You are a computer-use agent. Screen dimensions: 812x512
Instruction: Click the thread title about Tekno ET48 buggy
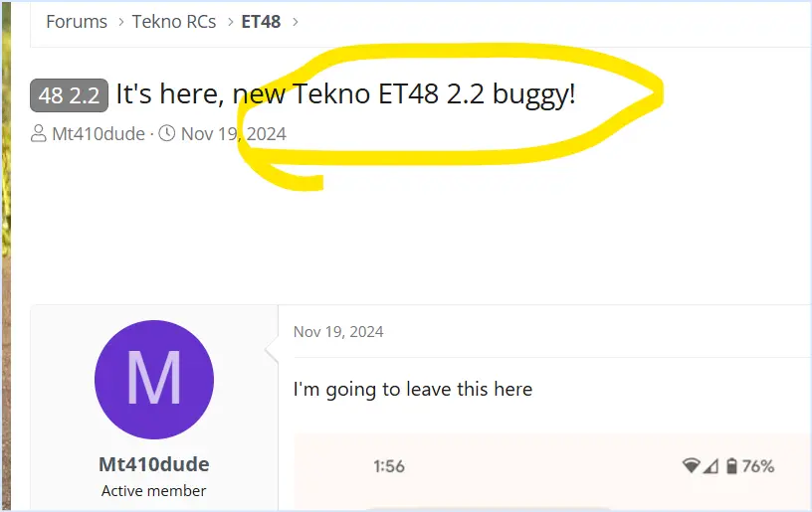345,94
